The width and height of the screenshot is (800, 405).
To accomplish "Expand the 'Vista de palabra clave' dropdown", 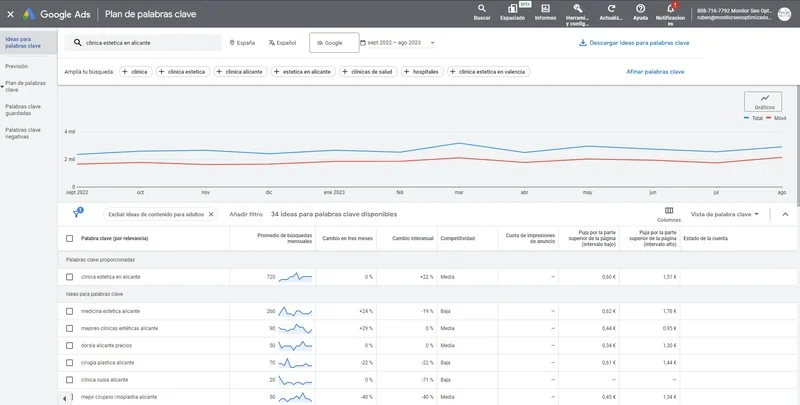I will pyautogui.click(x=725, y=214).
